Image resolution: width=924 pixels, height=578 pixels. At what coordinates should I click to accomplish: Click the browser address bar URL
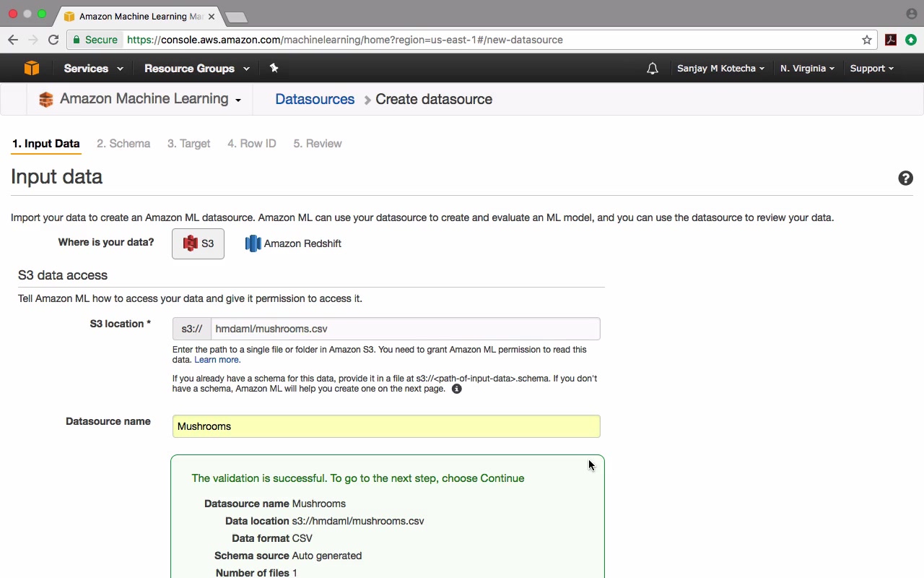click(345, 40)
